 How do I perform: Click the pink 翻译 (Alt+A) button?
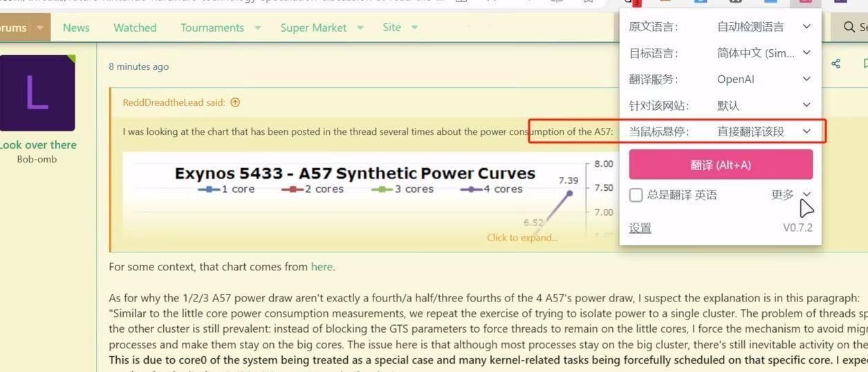pyautogui.click(x=721, y=165)
